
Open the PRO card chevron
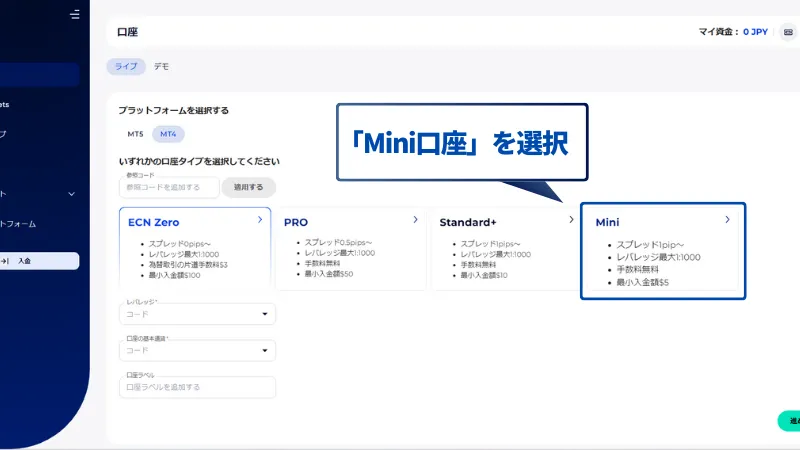pos(415,219)
